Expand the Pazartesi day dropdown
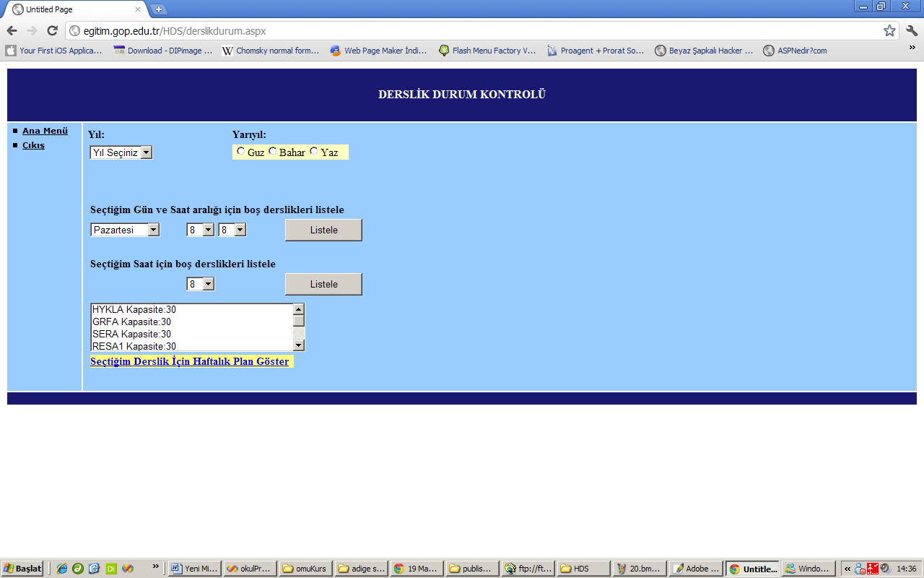The width and height of the screenshot is (924, 578). pyautogui.click(x=125, y=230)
